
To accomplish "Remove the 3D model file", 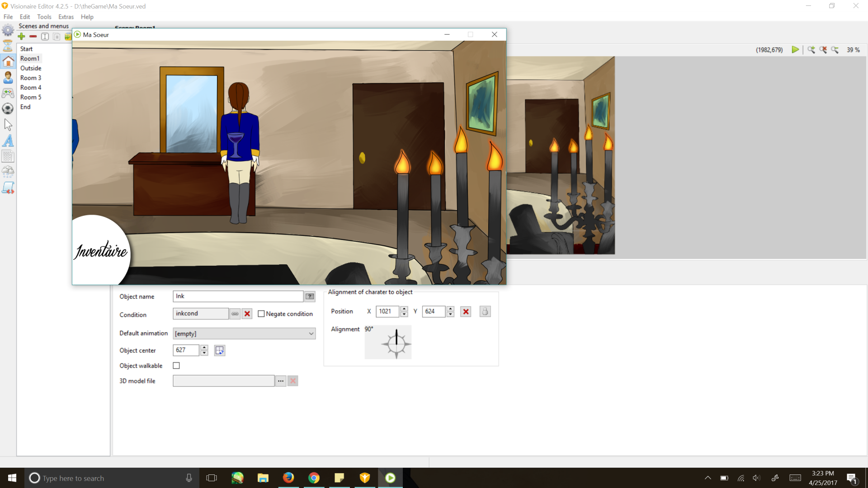I will [293, 381].
